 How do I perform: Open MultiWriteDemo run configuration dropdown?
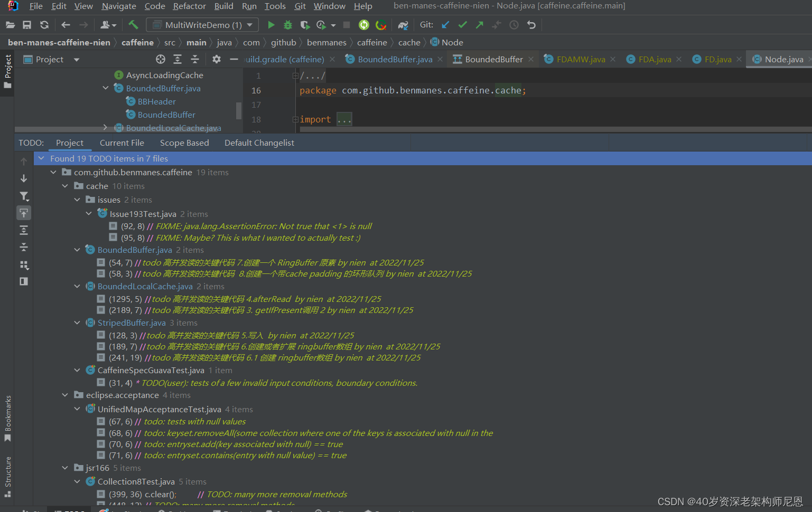(203, 25)
